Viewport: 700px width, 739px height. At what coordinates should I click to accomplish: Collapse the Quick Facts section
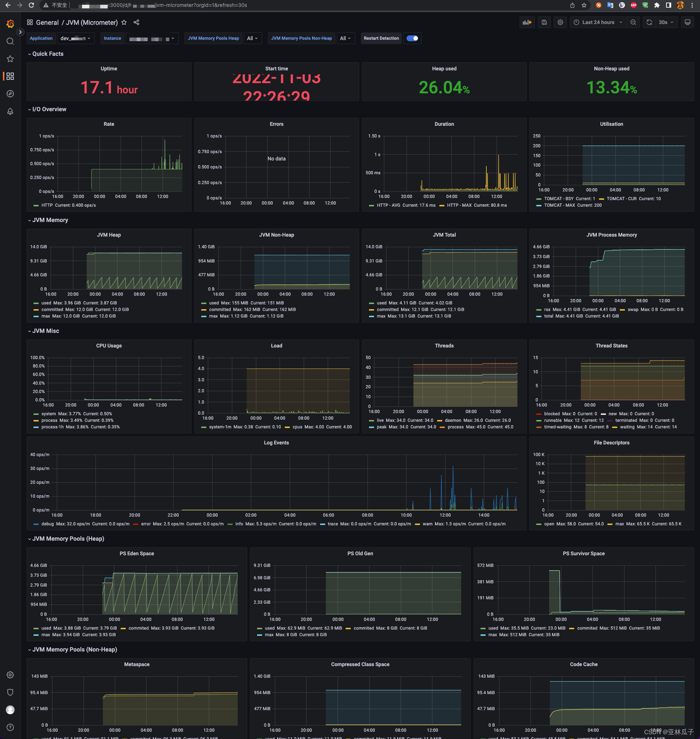46,54
